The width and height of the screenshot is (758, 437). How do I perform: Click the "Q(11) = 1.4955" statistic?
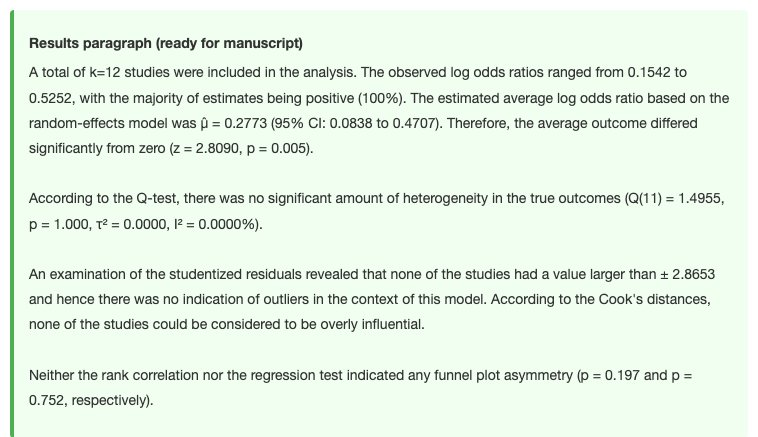675,199
